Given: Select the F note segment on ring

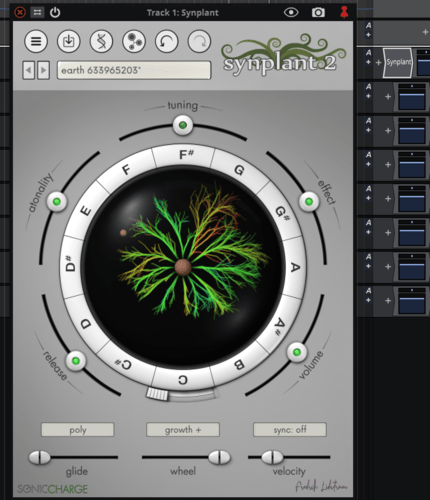Looking at the screenshot, I should point(127,170).
